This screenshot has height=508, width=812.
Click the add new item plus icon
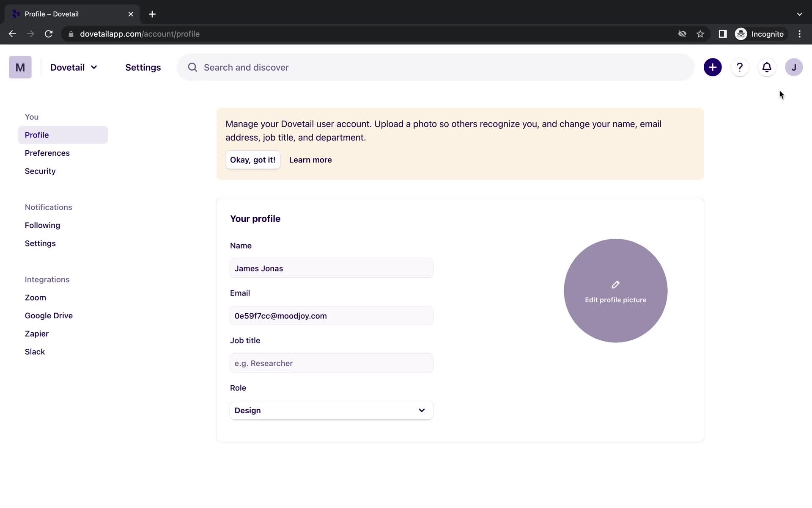point(713,67)
